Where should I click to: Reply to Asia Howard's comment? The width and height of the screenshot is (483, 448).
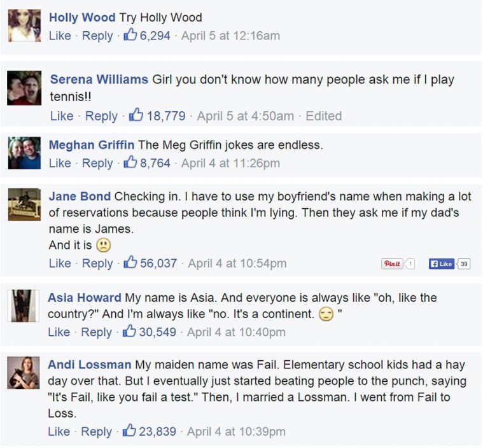[x=97, y=332]
